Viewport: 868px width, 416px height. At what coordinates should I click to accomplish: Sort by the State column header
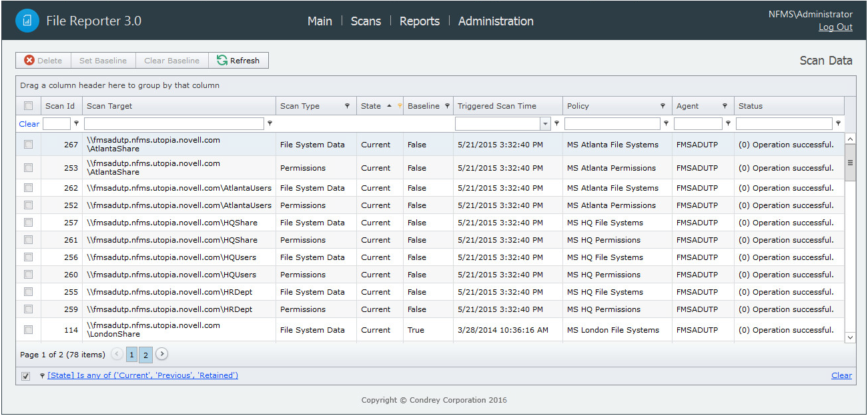coord(371,106)
